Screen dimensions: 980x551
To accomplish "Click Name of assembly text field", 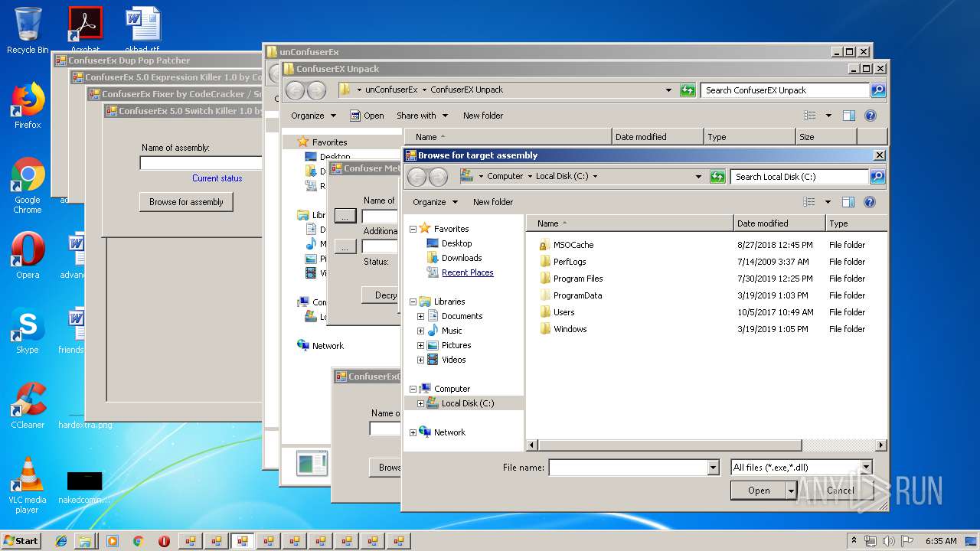I will 201,163.
